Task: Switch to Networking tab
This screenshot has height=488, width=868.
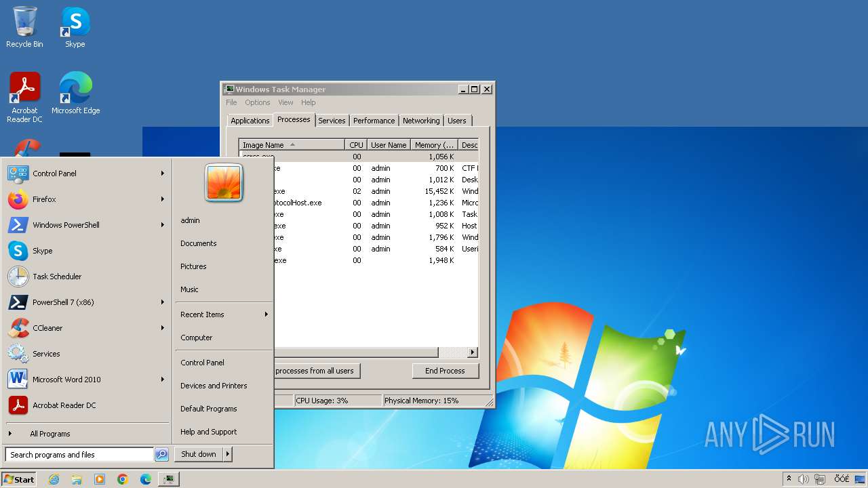Action: click(421, 121)
